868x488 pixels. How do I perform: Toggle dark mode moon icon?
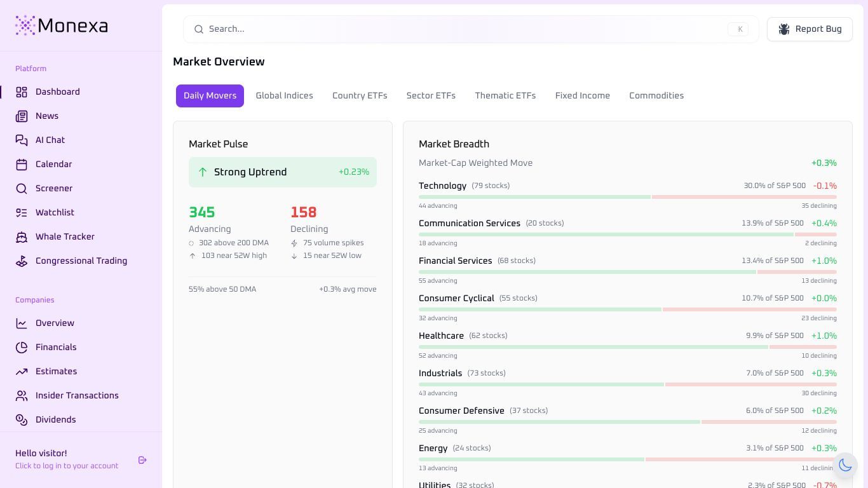tap(845, 465)
